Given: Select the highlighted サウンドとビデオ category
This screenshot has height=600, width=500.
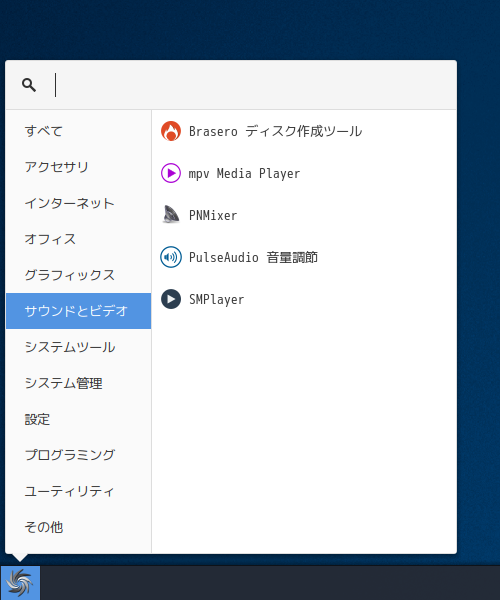Looking at the screenshot, I should click(78, 311).
